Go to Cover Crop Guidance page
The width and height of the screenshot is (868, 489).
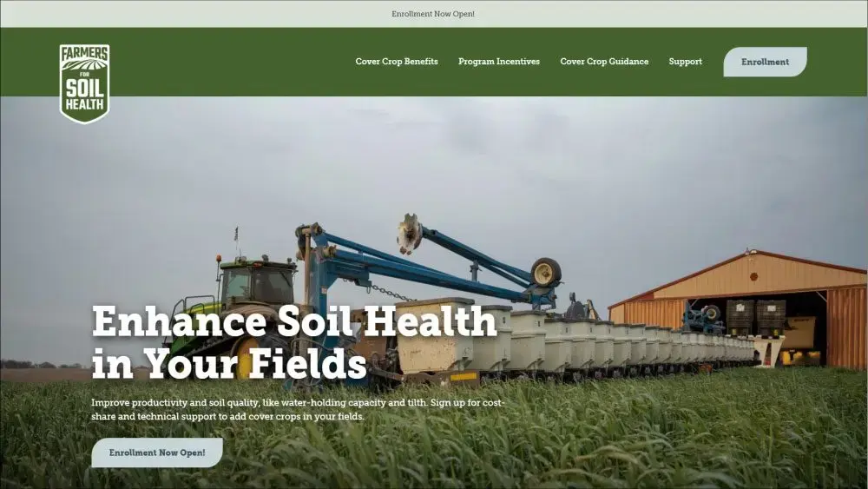tap(604, 62)
